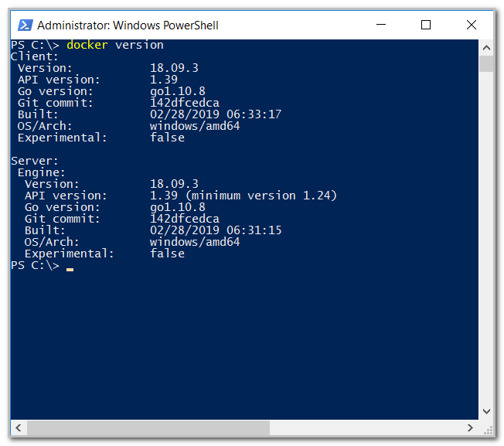This screenshot has height=446, width=504.
Task: Click the client 'Experimental:' label
Action: pos(63,138)
